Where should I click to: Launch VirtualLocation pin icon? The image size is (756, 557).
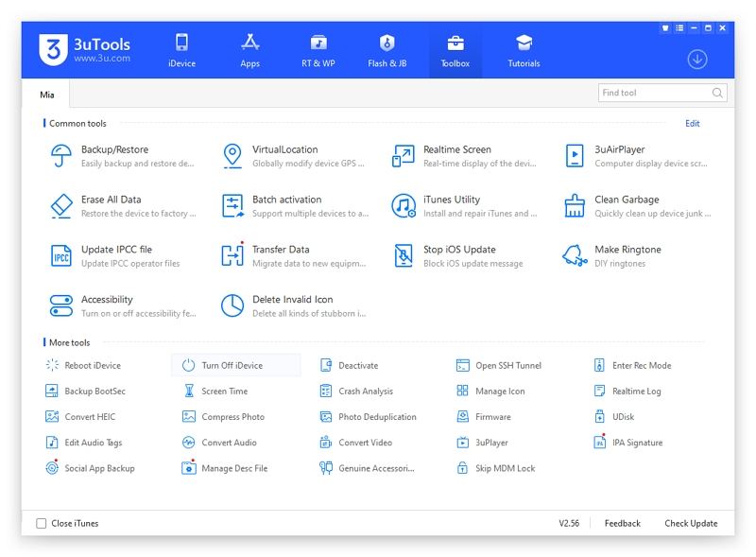tap(232, 156)
